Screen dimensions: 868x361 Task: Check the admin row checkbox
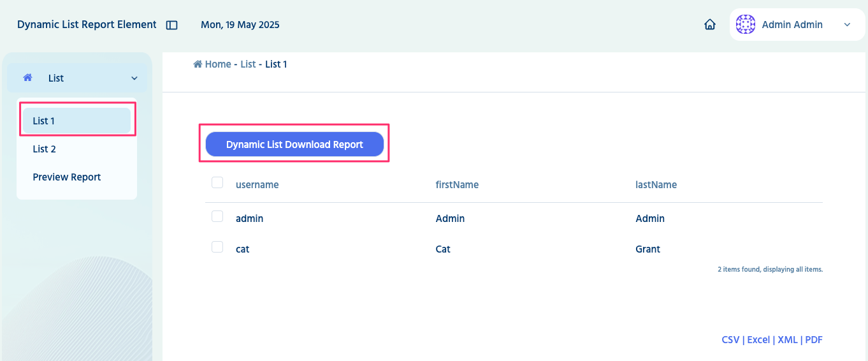217,217
